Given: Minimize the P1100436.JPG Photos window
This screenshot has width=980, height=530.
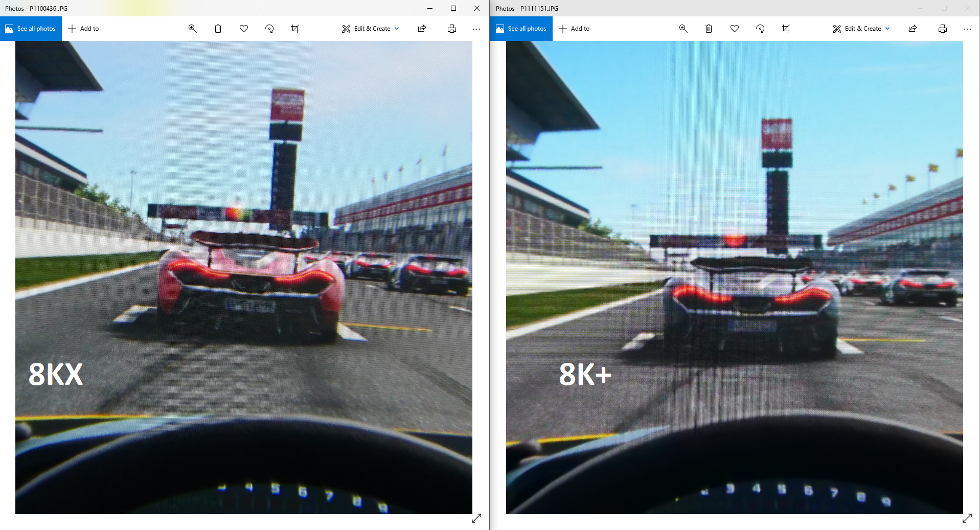Looking at the screenshot, I should coord(430,8).
